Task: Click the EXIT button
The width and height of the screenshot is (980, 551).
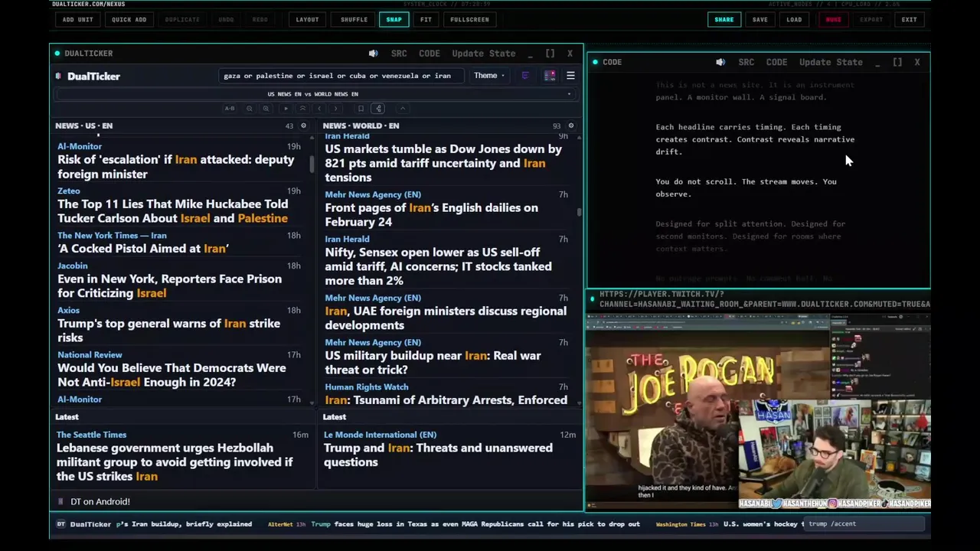Action: pyautogui.click(x=909, y=19)
